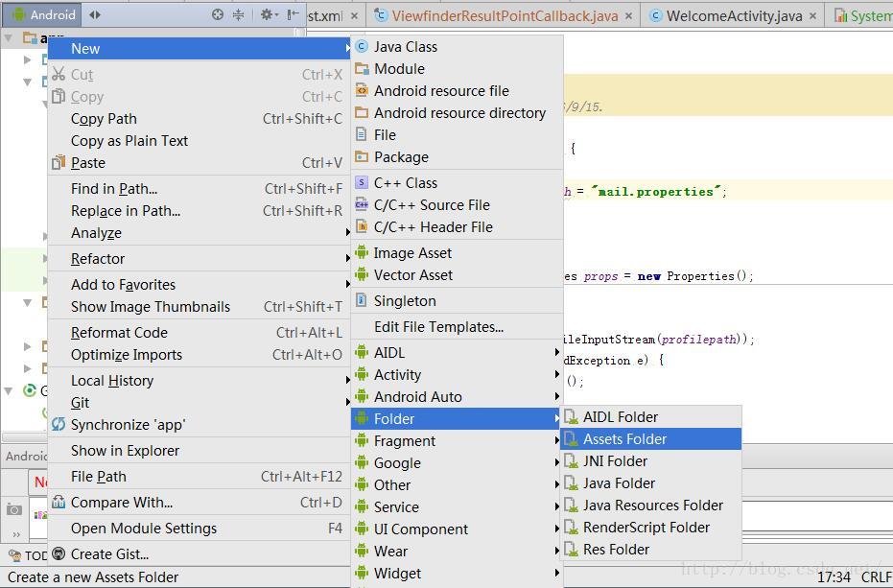Screen dimensions: 893x588
Task: Switch to WelcomeActivity.java tab
Action: pyautogui.click(x=734, y=16)
